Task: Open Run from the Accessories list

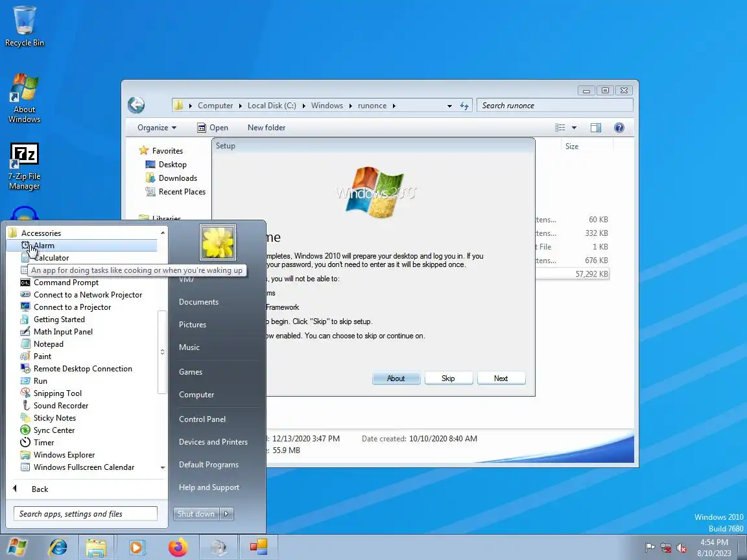Action: [82, 381]
